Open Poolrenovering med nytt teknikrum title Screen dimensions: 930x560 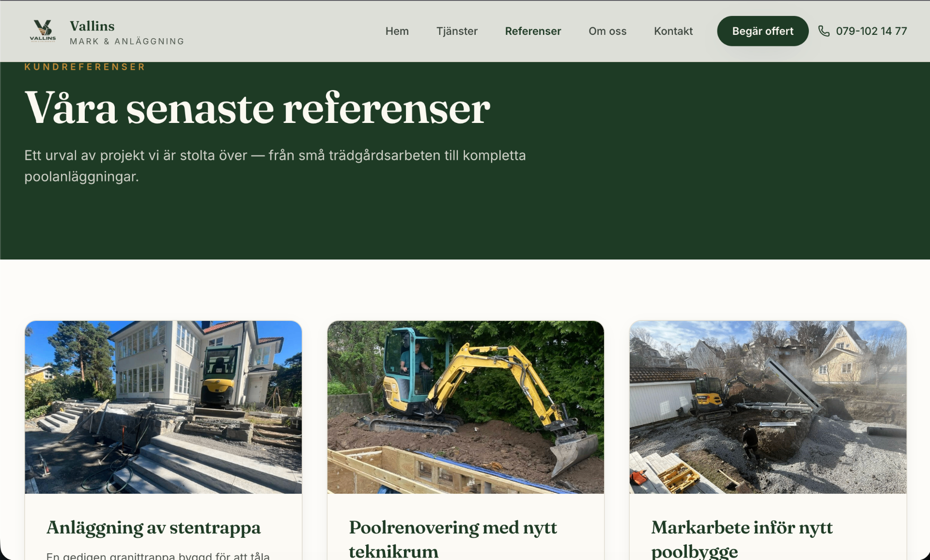pyautogui.click(x=453, y=539)
